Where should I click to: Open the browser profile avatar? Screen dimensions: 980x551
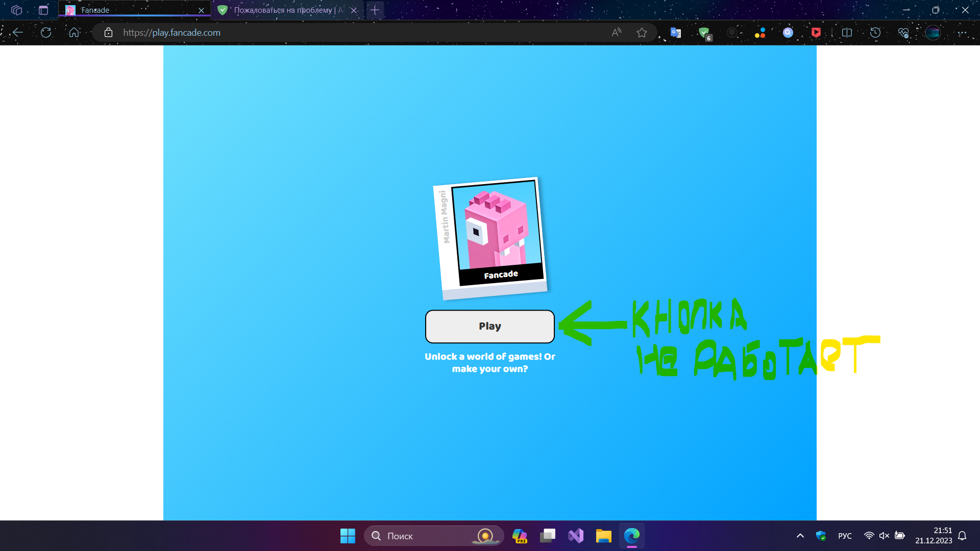933,33
